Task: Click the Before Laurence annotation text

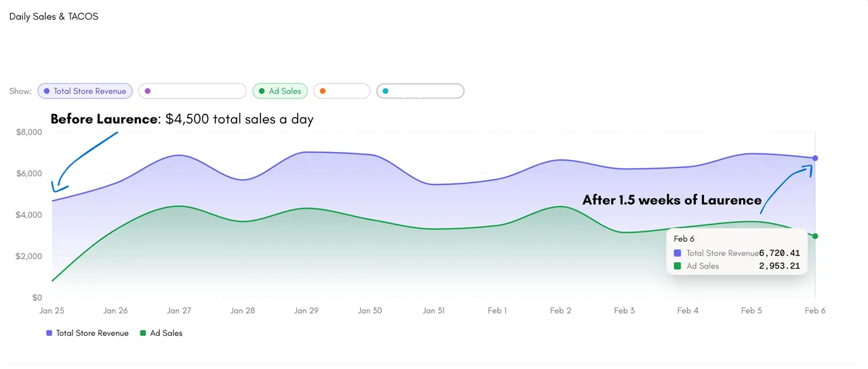Action: [104, 119]
